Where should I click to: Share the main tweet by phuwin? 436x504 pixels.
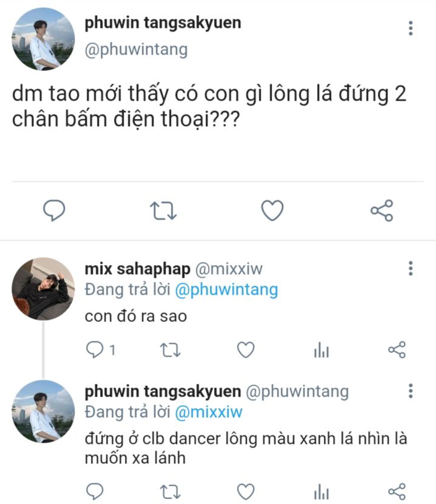click(x=381, y=210)
